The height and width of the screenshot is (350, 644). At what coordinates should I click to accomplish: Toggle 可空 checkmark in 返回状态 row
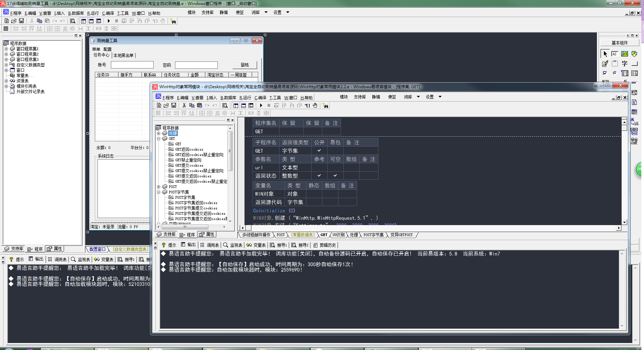tap(335, 175)
